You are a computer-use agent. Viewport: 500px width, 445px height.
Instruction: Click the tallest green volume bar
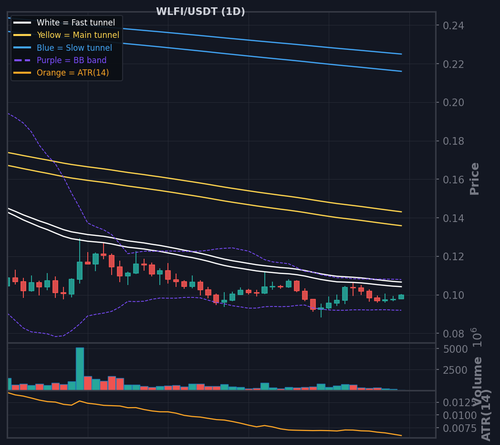80,369
